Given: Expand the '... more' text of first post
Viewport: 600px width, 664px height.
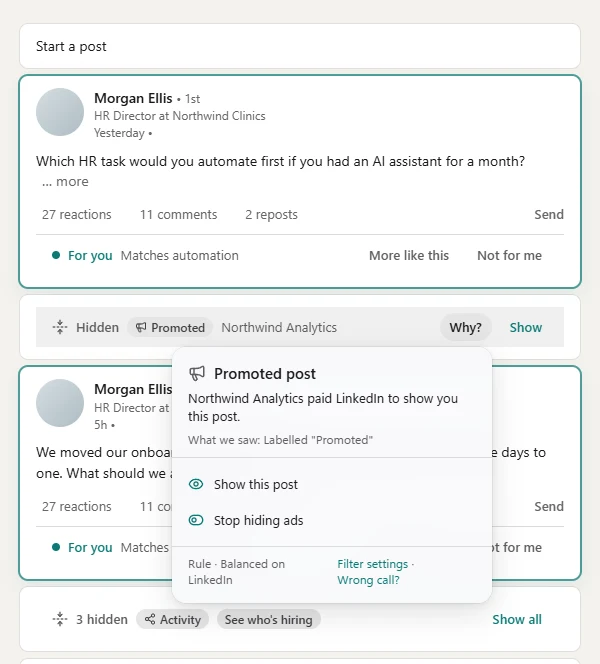Looking at the screenshot, I should tap(65, 182).
